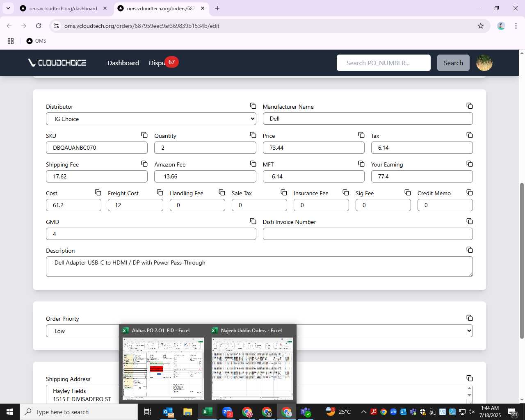Click the Search button

453,63
